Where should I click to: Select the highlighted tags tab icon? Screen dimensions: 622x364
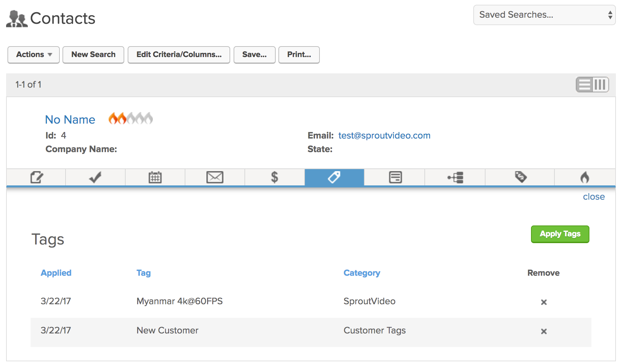coord(334,177)
